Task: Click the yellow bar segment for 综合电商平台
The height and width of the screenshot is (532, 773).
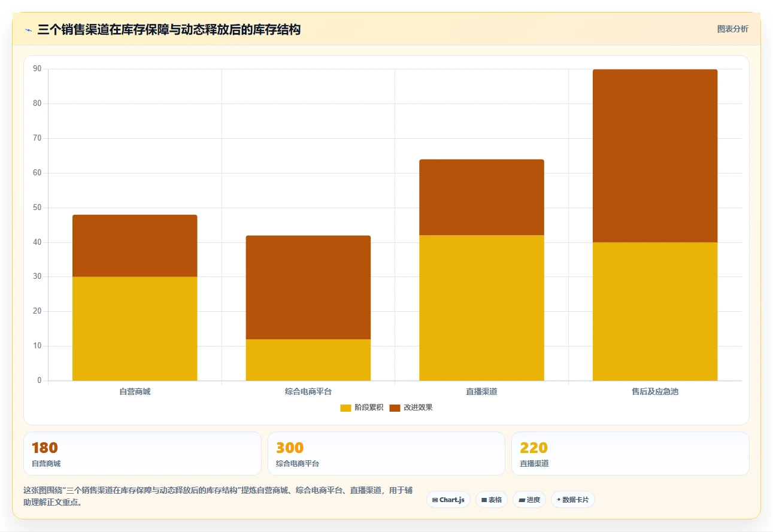Action: tap(308, 360)
